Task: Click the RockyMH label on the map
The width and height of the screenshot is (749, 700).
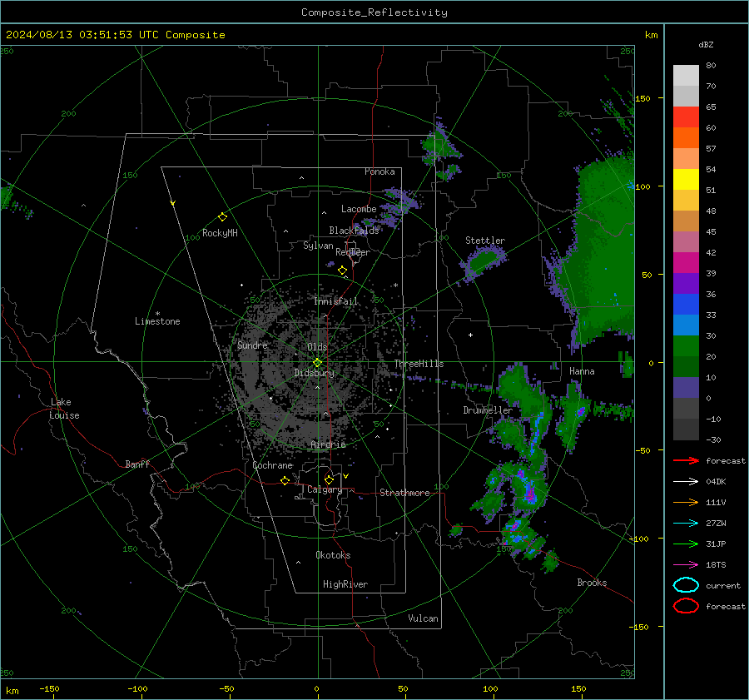Action: pyautogui.click(x=220, y=233)
